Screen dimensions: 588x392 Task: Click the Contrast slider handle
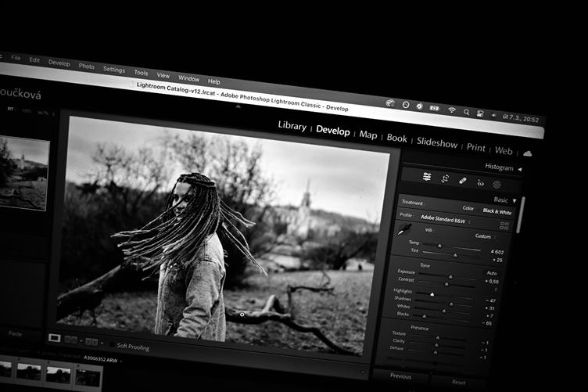point(446,284)
